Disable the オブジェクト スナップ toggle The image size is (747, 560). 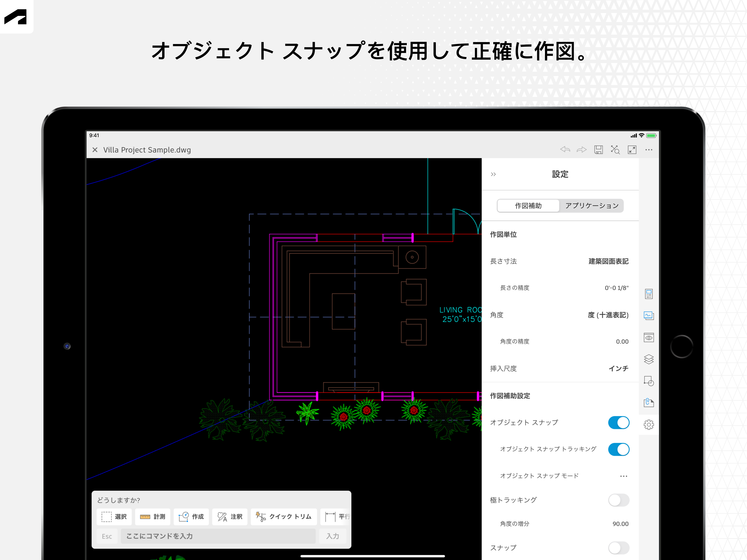coord(618,422)
